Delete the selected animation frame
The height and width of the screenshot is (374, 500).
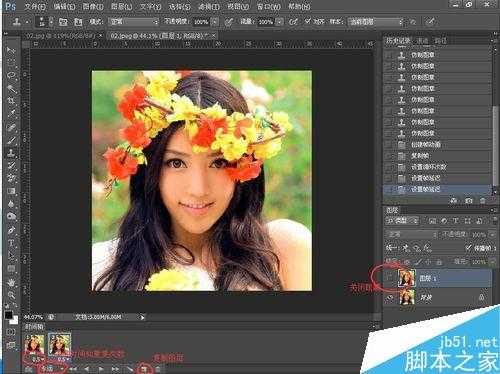tap(158, 369)
